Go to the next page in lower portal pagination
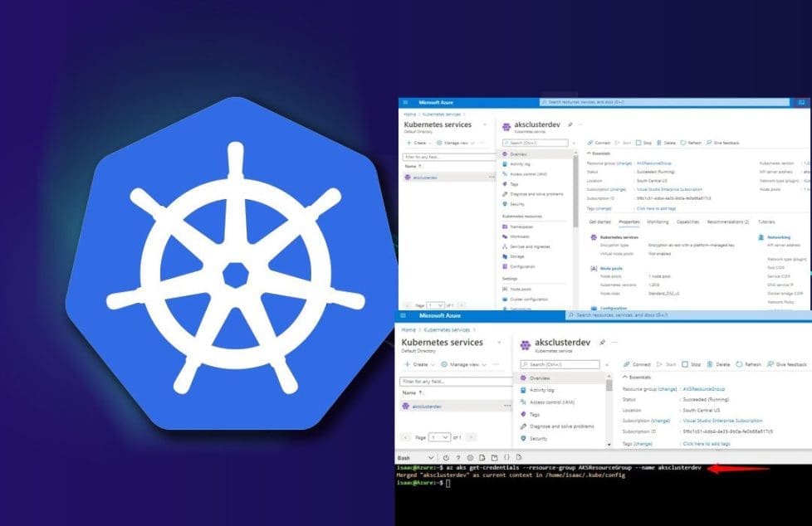Image resolution: width=812 pixels, height=526 pixels. tap(472, 437)
